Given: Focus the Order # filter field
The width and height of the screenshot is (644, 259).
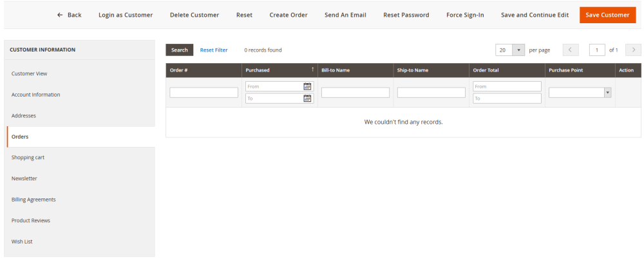Looking at the screenshot, I should click(x=204, y=93).
